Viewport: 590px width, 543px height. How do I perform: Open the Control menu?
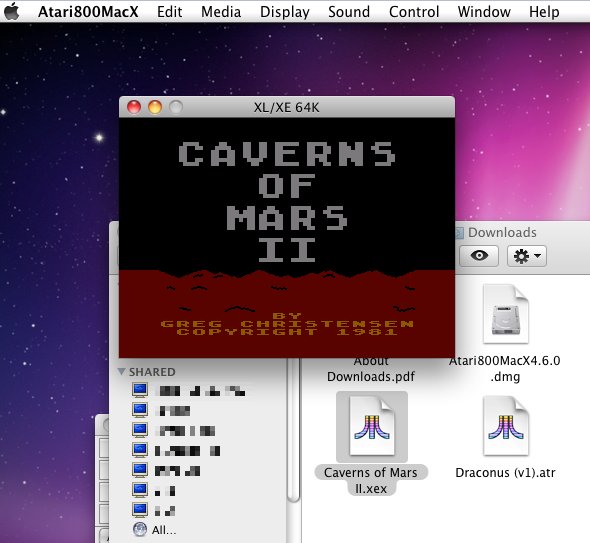[414, 12]
